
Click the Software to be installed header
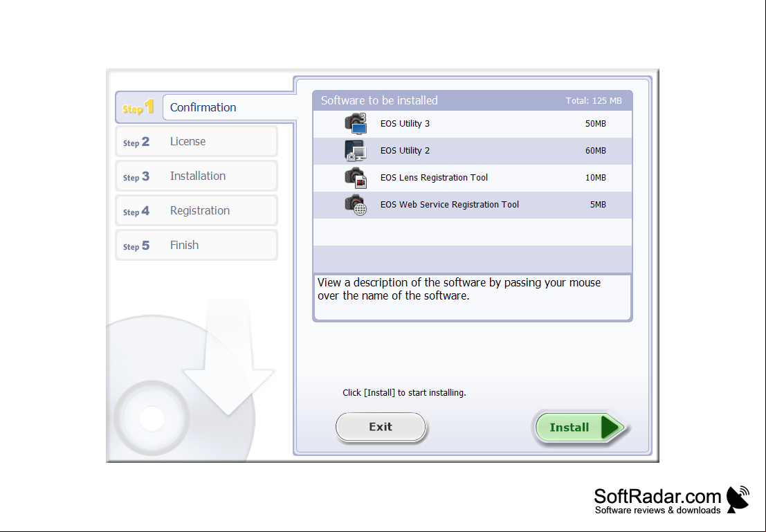click(379, 100)
